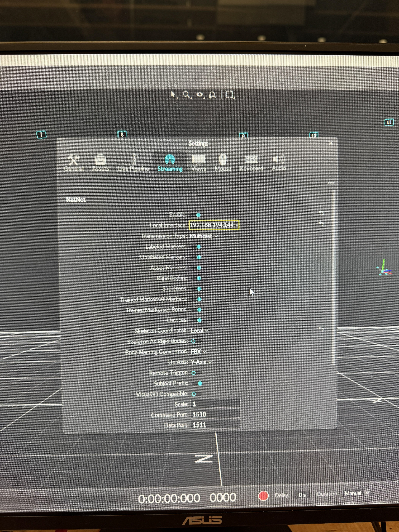Viewport: 399px width, 532px height.
Task: Click the General settings hammer icon
Action: (x=73, y=160)
